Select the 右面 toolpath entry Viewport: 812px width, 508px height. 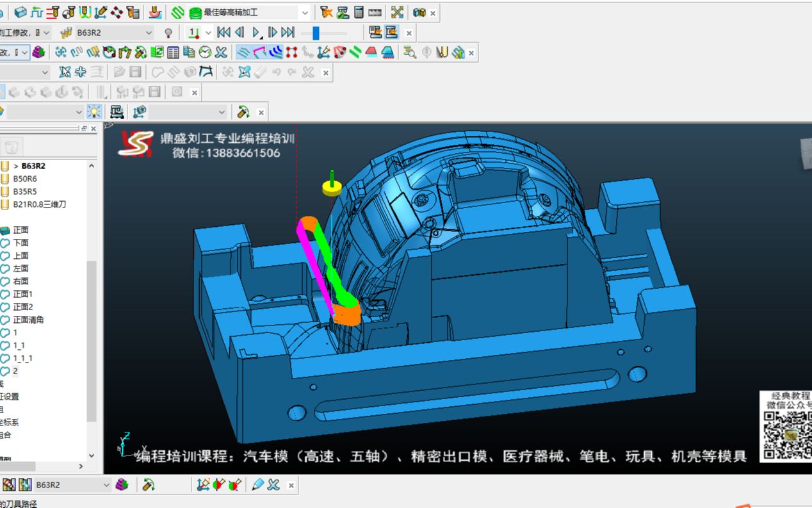20,281
